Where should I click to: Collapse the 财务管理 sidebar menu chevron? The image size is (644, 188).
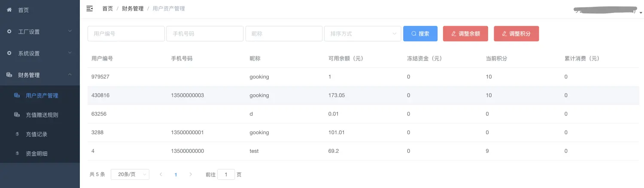(x=70, y=75)
